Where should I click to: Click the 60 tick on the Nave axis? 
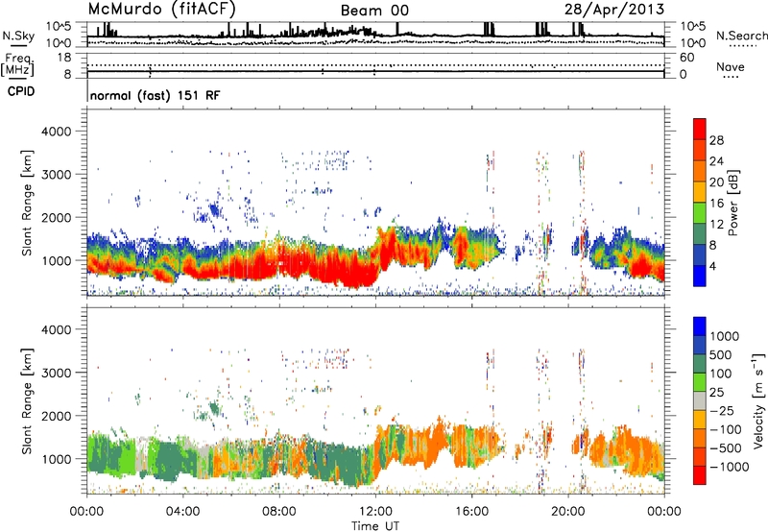point(686,58)
